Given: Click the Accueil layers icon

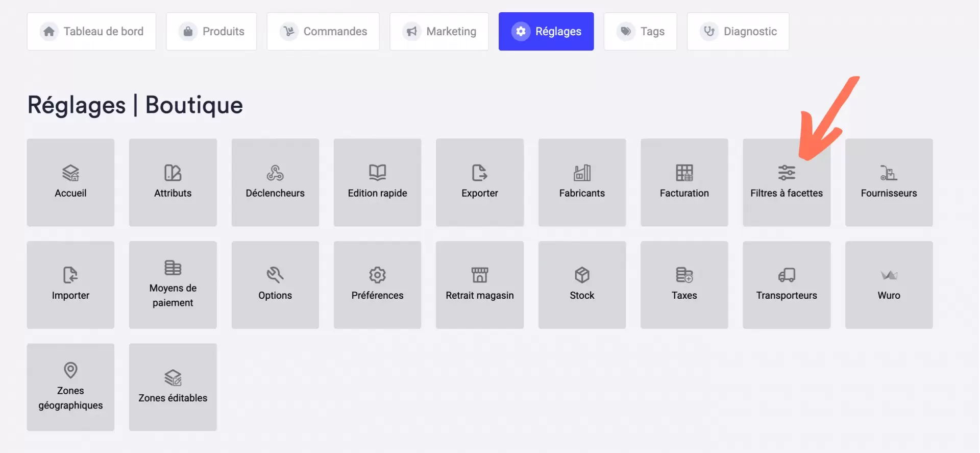Looking at the screenshot, I should (70, 173).
